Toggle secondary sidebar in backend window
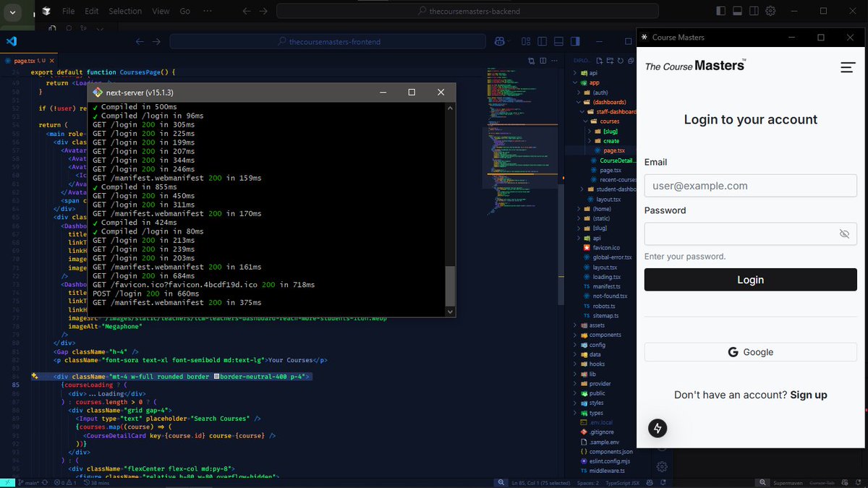The height and width of the screenshot is (488, 868). [x=754, y=11]
